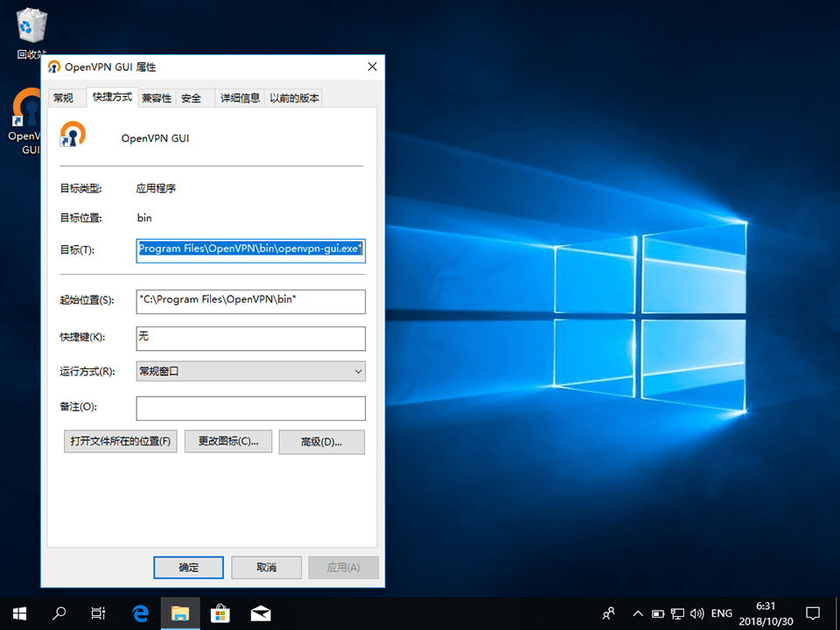The image size is (840, 630).
Task: Open Task View on the taskbar
Action: [x=98, y=613]
